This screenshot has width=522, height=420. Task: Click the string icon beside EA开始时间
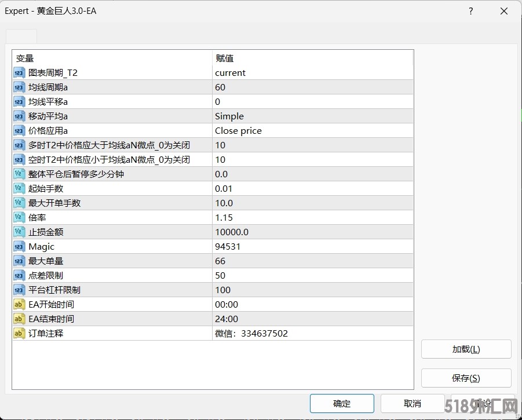coord(19,305)
